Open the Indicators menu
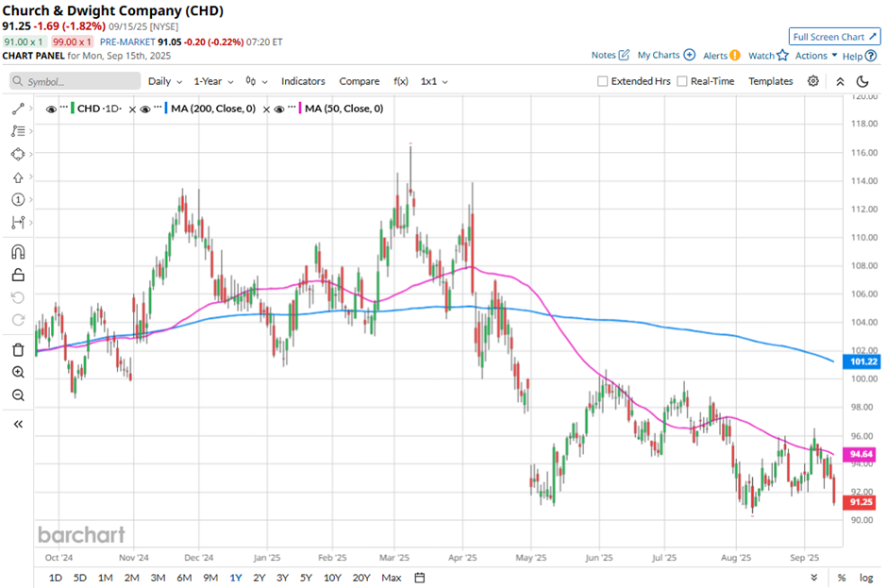Screen dimensions: 887x588 303,81
